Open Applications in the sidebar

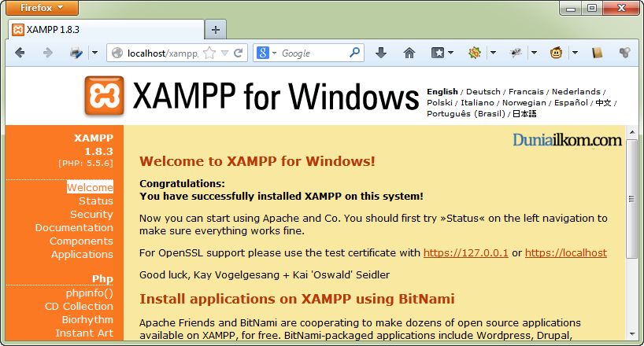pos(82,255)
